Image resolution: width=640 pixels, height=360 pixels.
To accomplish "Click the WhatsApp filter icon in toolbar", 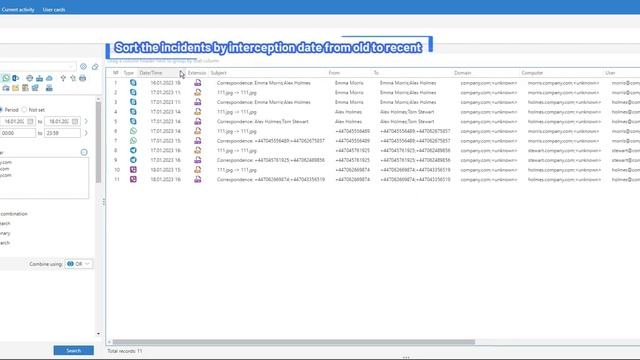I will pos(6,78).
